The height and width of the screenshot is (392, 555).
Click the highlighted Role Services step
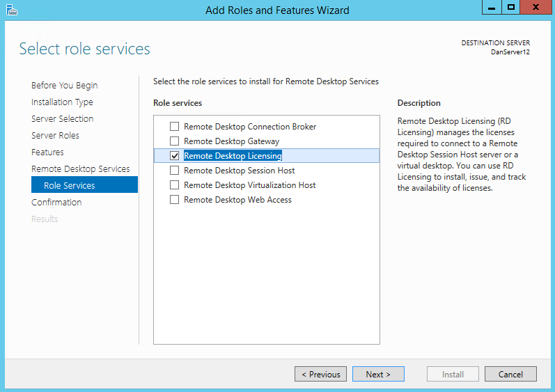pos(70,186)
